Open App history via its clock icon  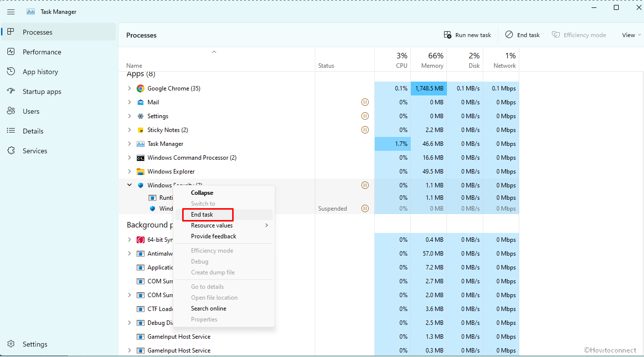coord(11,72)
